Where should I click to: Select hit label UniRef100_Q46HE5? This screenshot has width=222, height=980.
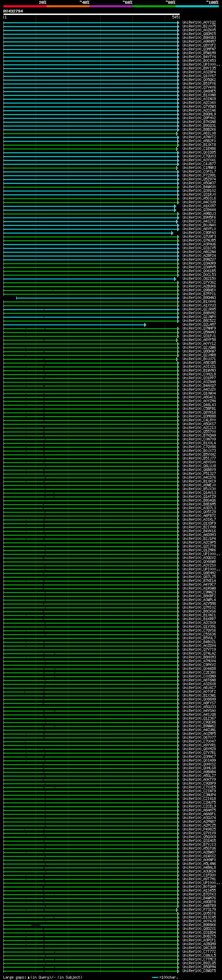tap(199, 91)
